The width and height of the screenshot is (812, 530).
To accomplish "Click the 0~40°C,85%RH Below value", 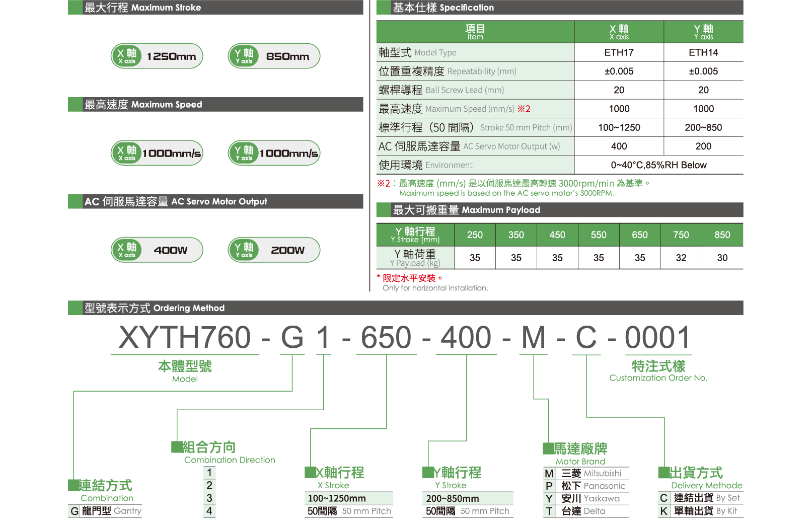I will [659, 165].
